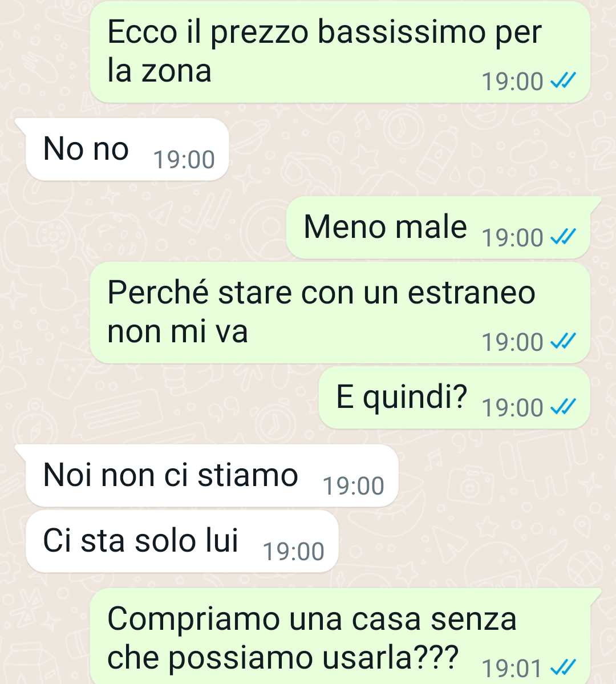This screenshot has width=616, height=684.
Task: Tap the read-receipt checkmarks on 'Ecco il prezzo bassissimo' message
Action: point(563,80)
